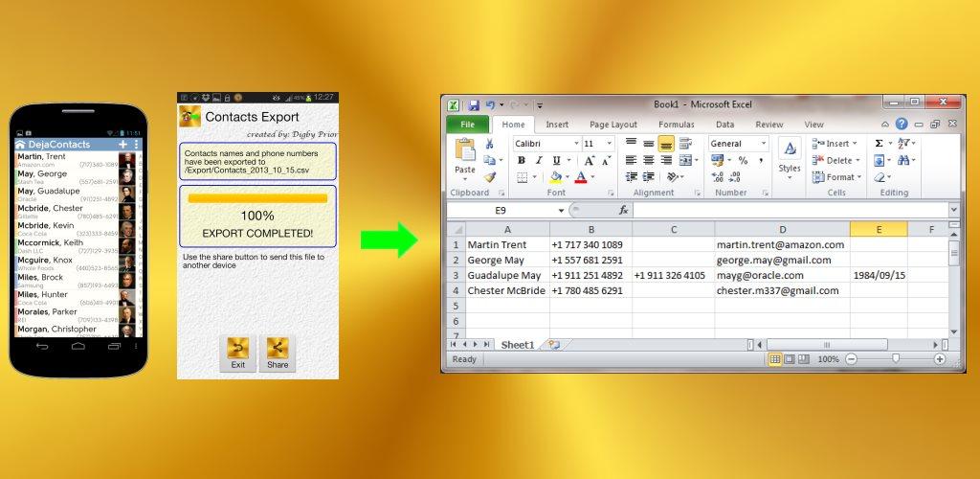980x479 pixels.
Task: Tap the three-dot overflow menu in DejaContacts
Action: [x=136, y=145]
